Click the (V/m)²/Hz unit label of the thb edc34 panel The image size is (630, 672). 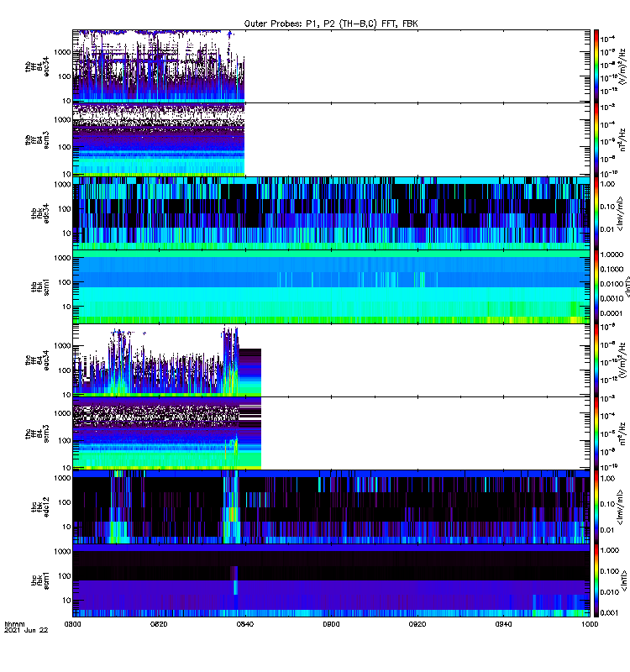(623, 66)
